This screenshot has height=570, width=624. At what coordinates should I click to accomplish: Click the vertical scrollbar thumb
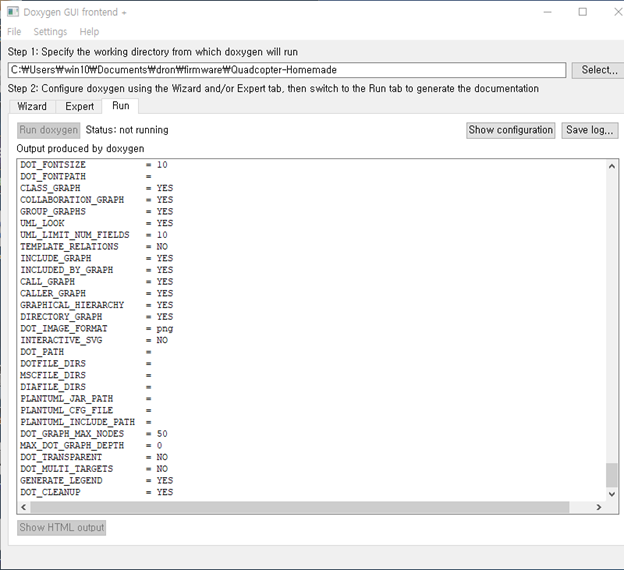tap(612, 475)
